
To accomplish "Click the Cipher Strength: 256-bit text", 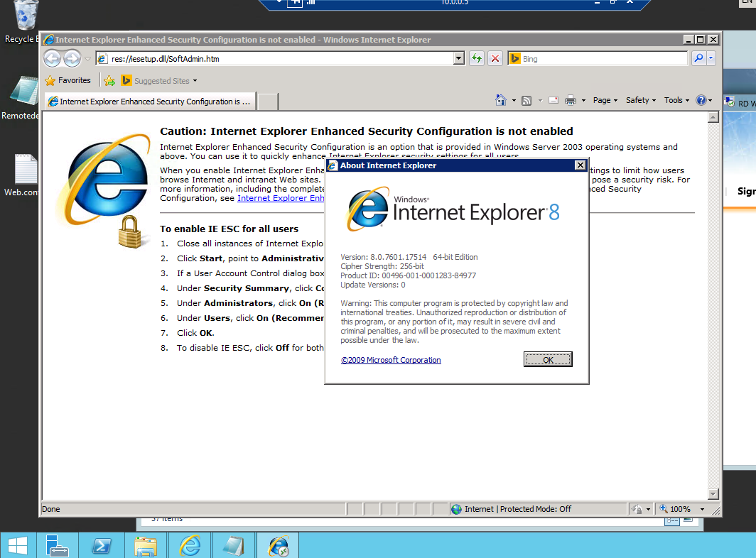I will pyautogui.click(x=382, y=266).
